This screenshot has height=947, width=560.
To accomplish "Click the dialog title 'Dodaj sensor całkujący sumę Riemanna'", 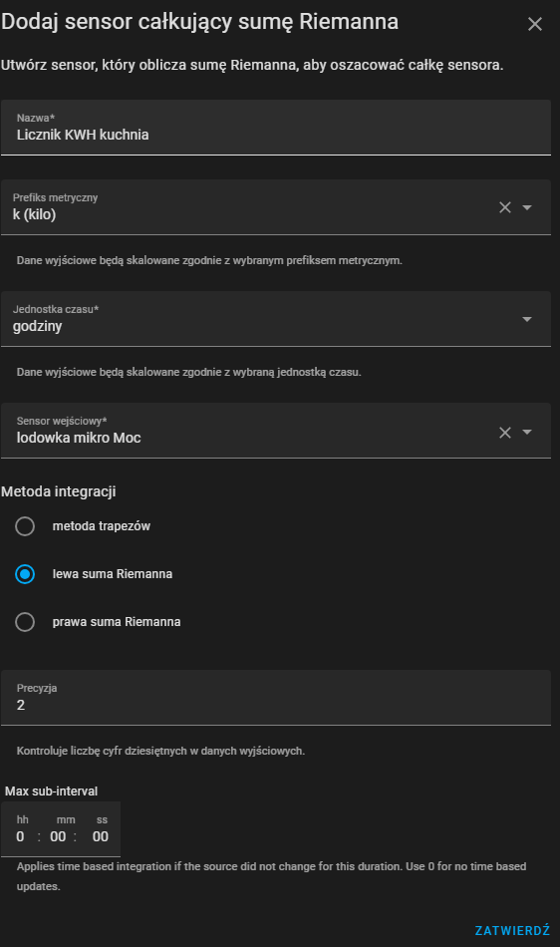I will click(199, 22).
